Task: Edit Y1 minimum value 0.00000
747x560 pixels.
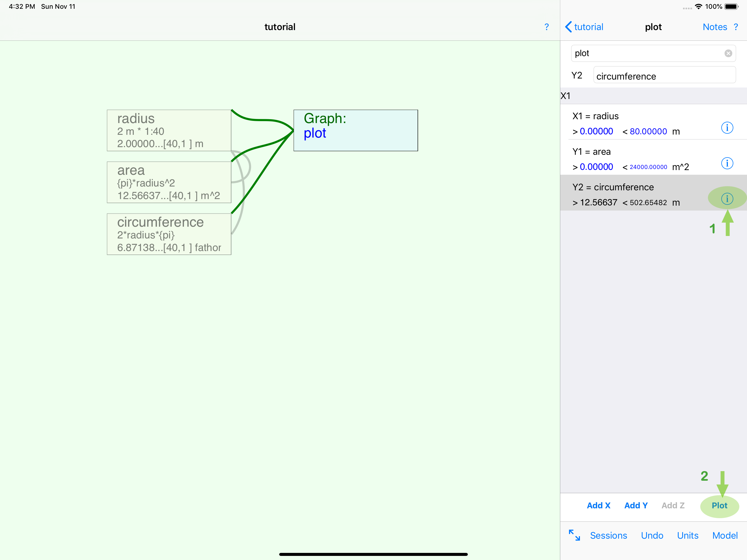Action: (596, 167)
